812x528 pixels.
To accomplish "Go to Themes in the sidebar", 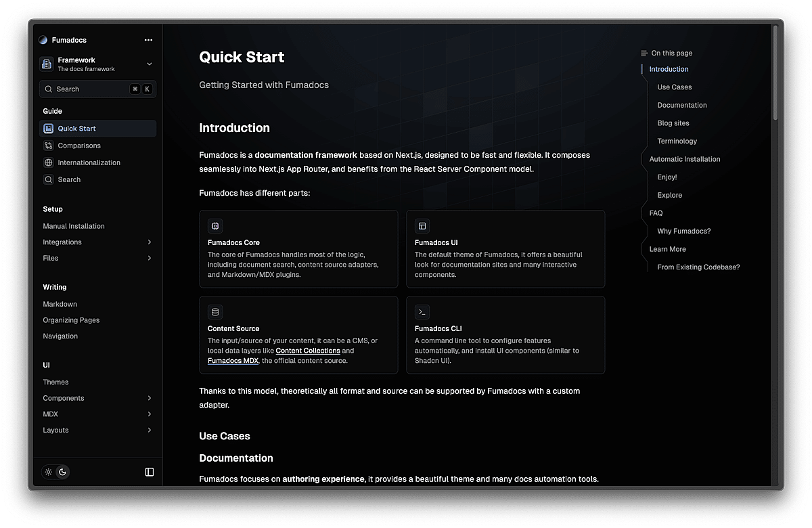I will [x=55, y=382].
